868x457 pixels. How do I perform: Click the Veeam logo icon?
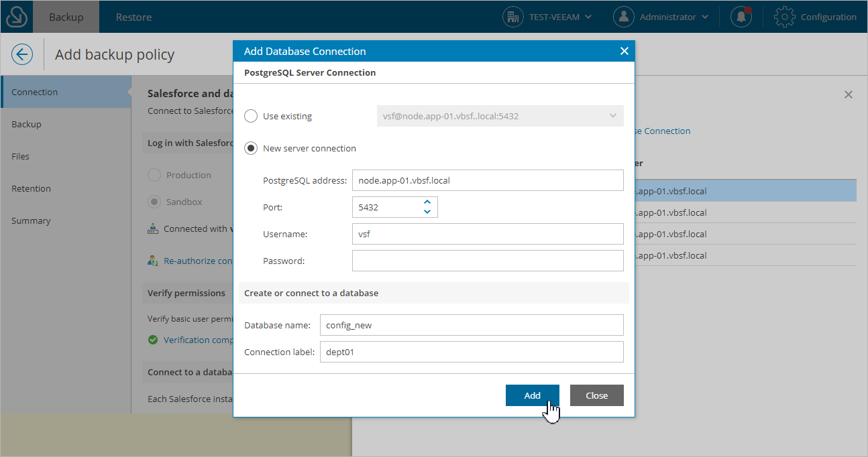[17, 17]
